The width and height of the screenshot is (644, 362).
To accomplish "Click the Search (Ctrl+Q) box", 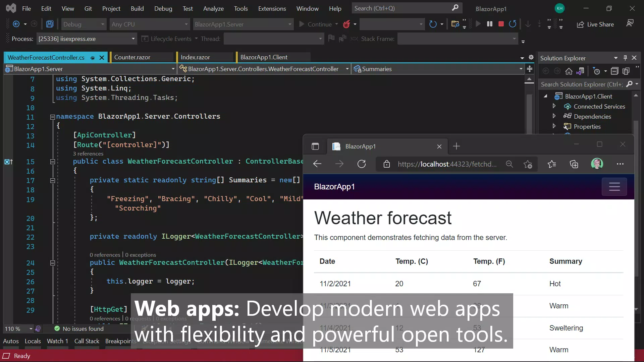I will pyautogui.click(x=407, y=8).
